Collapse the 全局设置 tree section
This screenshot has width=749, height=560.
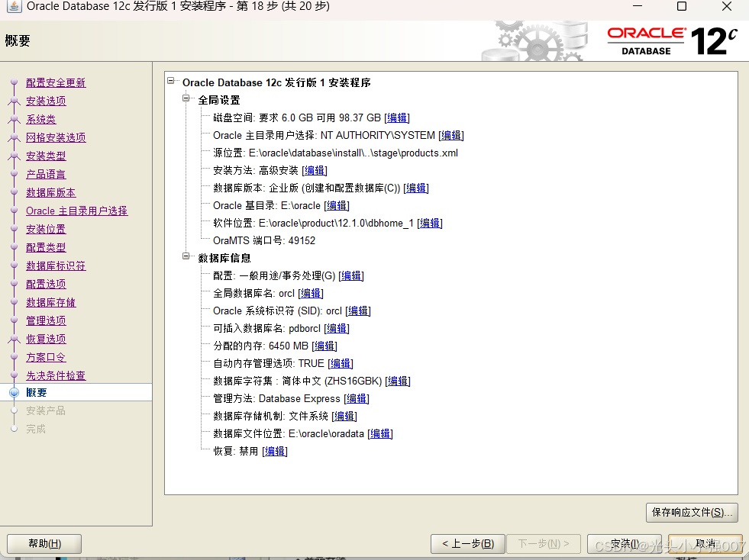click(186, 98)
